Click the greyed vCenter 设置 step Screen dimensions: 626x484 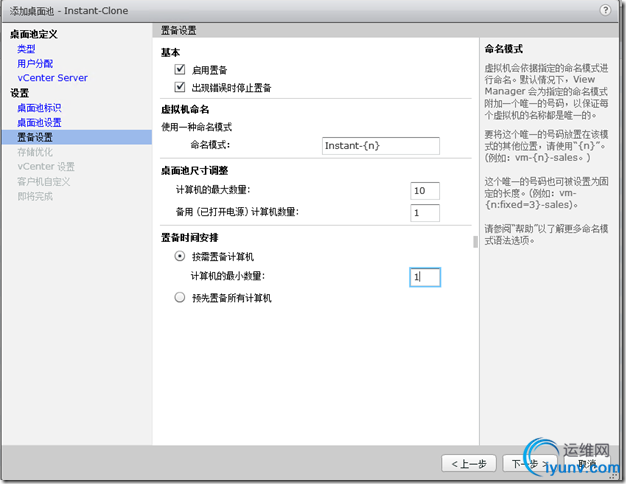[46, 167]
